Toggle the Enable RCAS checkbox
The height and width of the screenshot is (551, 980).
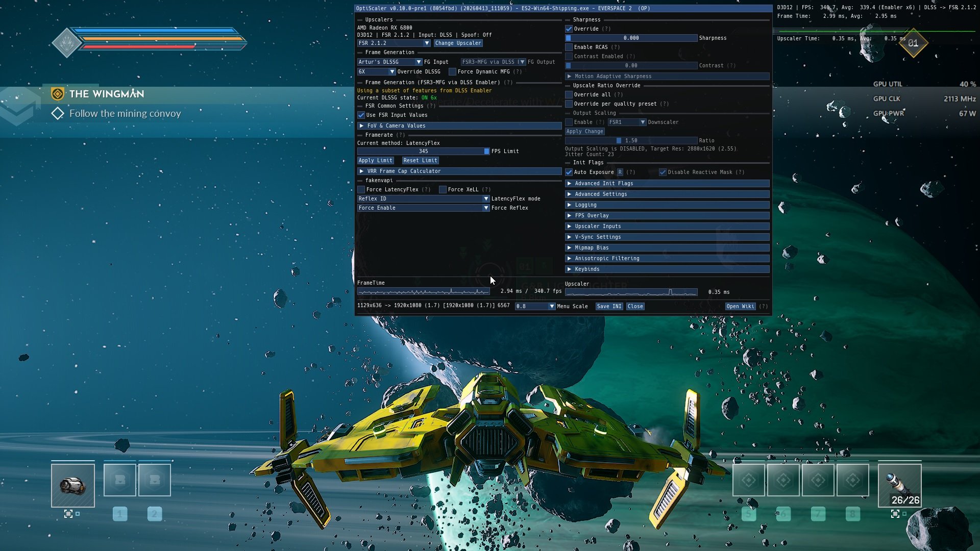(x=569, y=47)
